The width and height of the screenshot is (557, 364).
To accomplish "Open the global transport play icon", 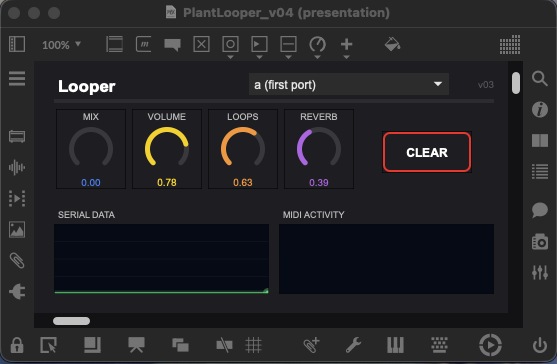I will pyautogui.click(x=490, y=345).
